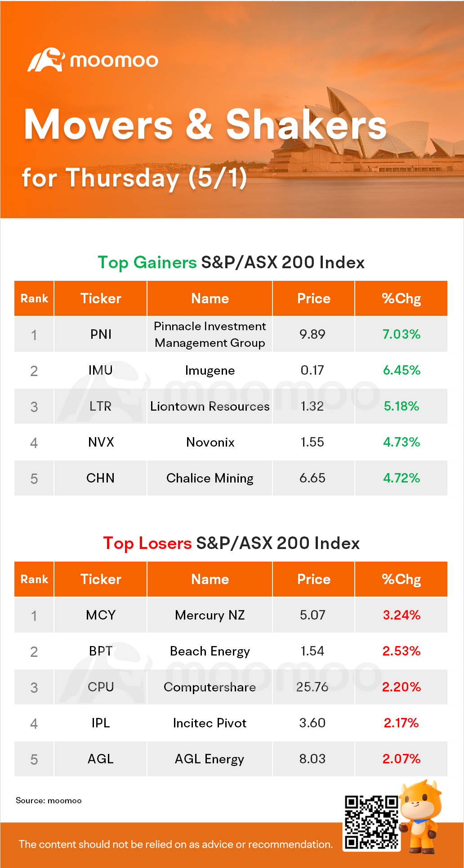Click the Beach Energy company name
This screenshot has height=868, width=464.
[x=210, y=651]
